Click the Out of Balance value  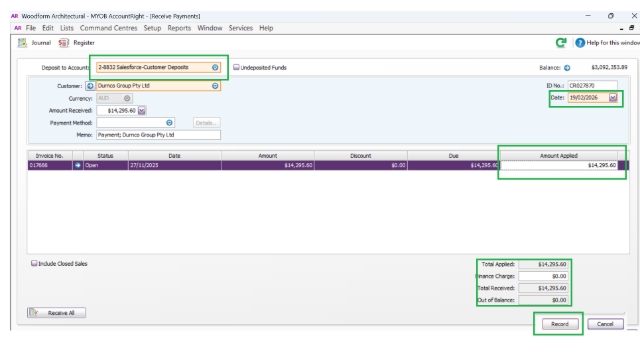(543, 300)
